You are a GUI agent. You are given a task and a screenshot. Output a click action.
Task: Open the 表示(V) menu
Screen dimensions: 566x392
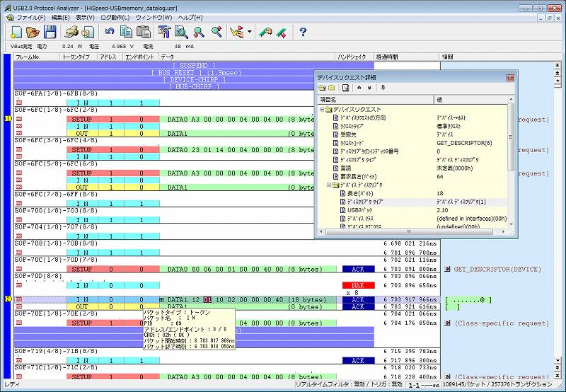pos(85,17)
